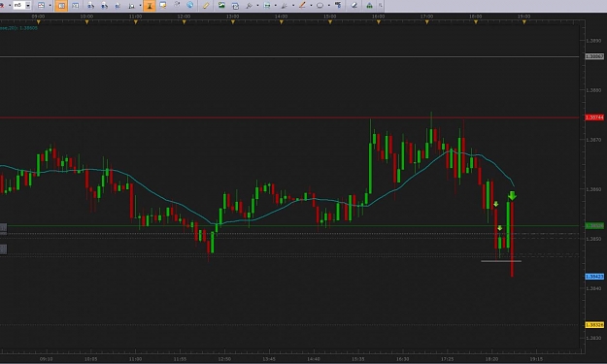This screenshot has width=607, height=364.
Task: Click the chart zoom area icon
Action: [x=132, y=6]
